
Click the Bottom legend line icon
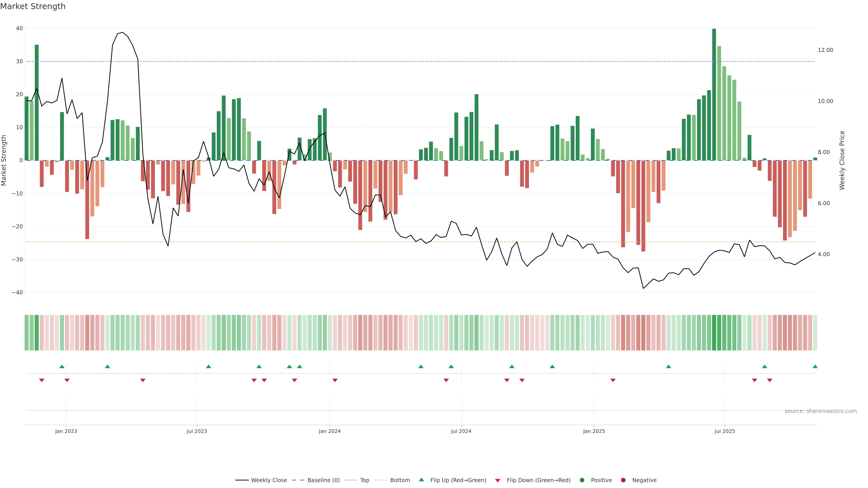point(380,480)
